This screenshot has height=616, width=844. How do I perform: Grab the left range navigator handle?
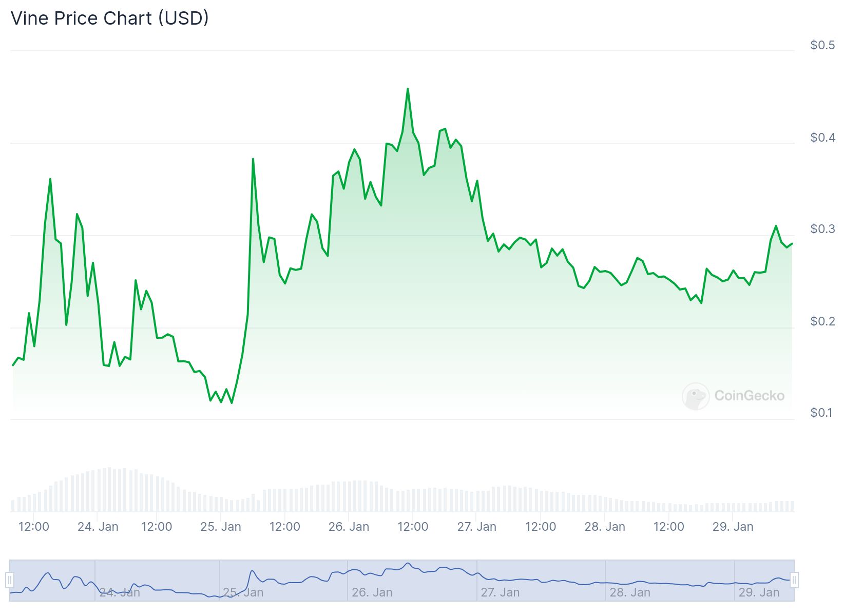click(10, 580)
